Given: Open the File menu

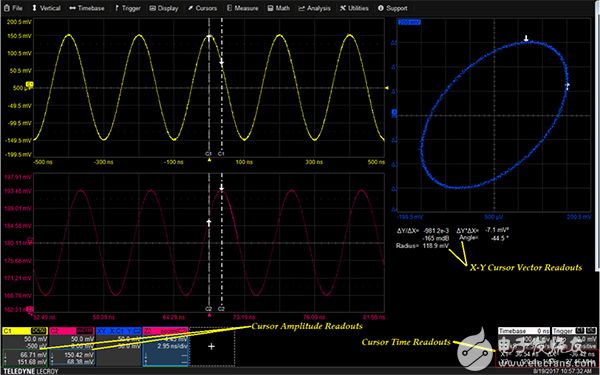Looking at the screenshot, I should [x=13, y=8].
